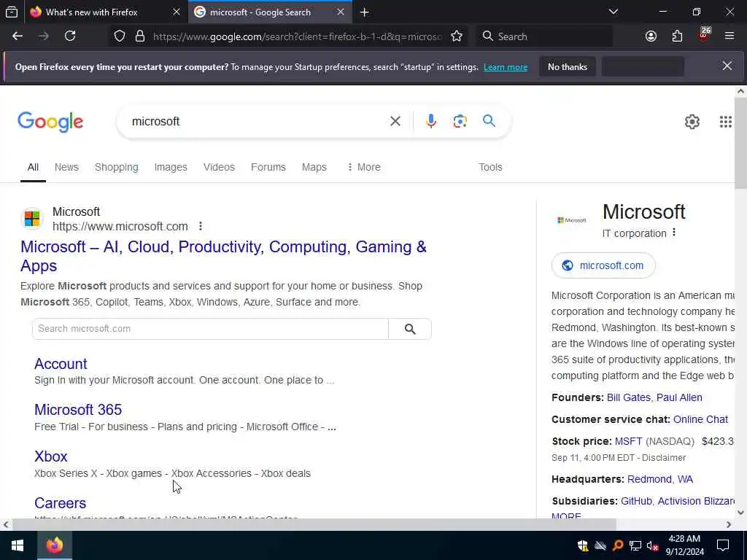Viewport: 747px width, 560px height.
Task: Open the Windows Start menu
Action: click(x=18, y=545)
